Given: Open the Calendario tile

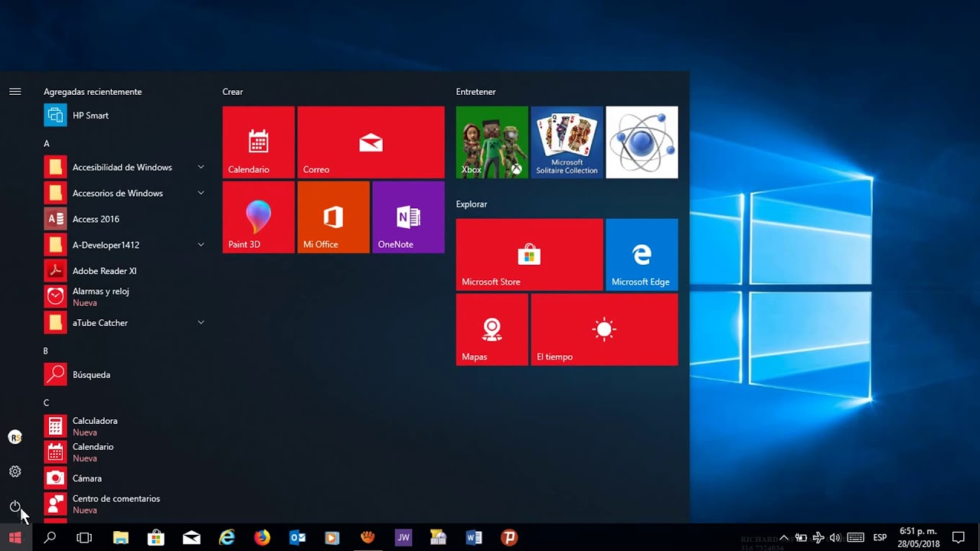Looking at the screenshot, I should click(x=258, y=142).
